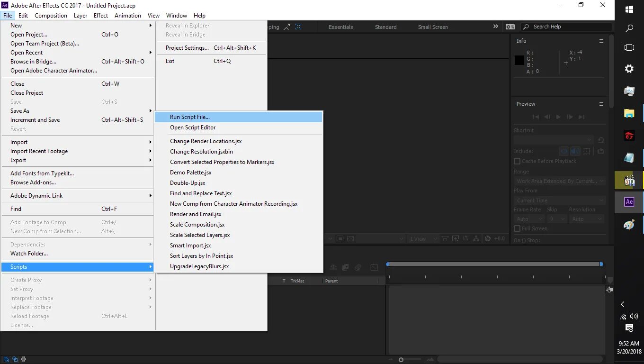Switch to Standard workspace

[x=386, y=27]
